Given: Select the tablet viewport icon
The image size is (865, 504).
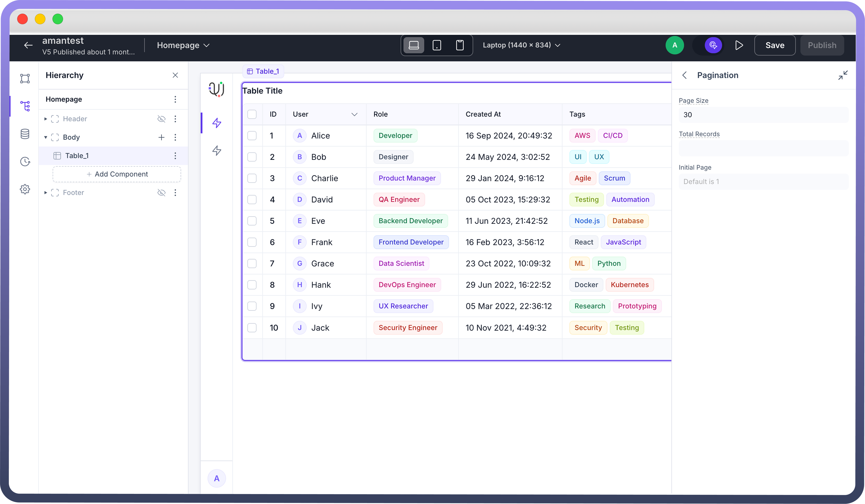Looking at the screenshot, I should (437, 45).
